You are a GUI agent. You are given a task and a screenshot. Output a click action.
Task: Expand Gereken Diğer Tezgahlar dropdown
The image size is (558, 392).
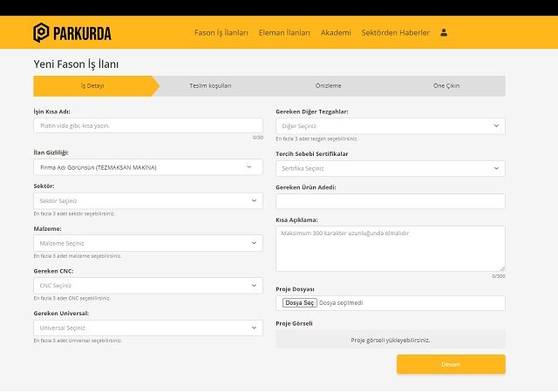tap(390, 126)
